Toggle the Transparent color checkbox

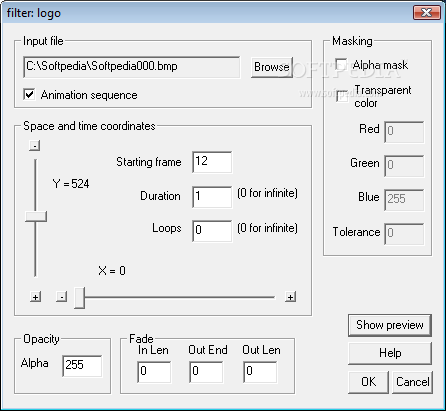click(342, 96)
